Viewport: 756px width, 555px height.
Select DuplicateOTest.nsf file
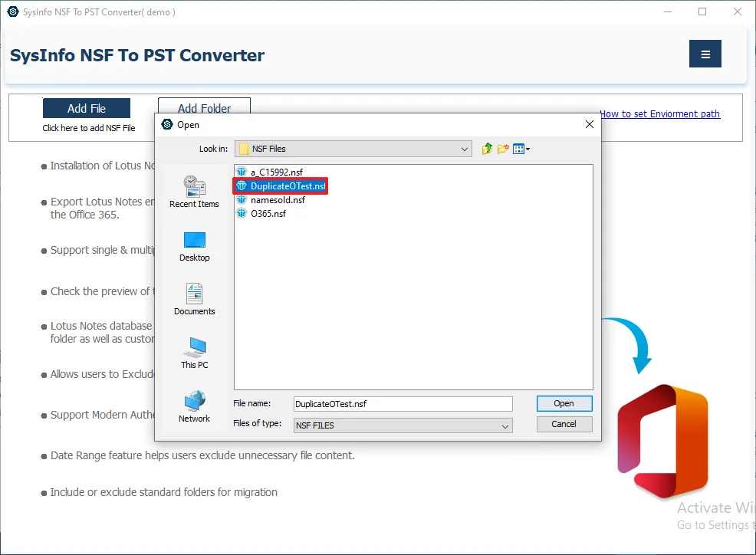[x=280, y=186]
